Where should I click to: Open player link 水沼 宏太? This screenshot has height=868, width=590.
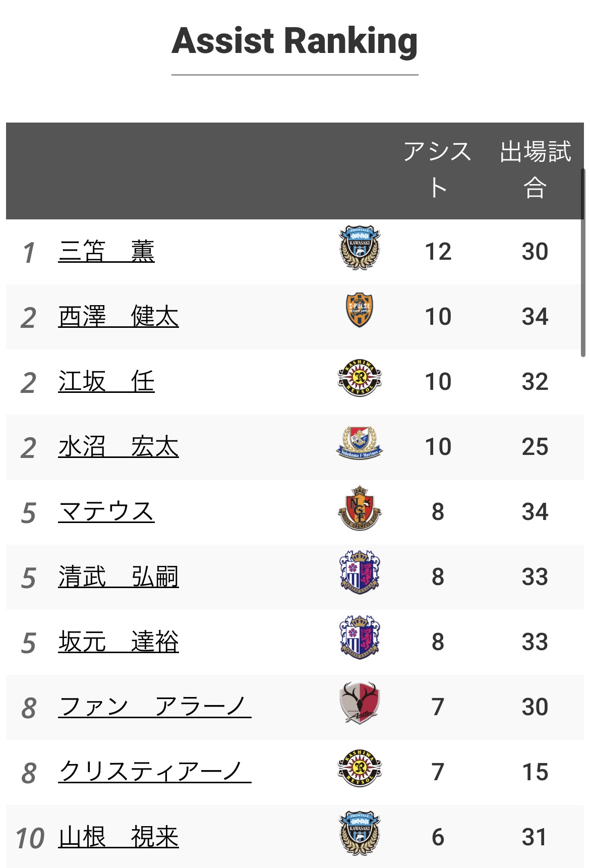(x=118, y=446)
